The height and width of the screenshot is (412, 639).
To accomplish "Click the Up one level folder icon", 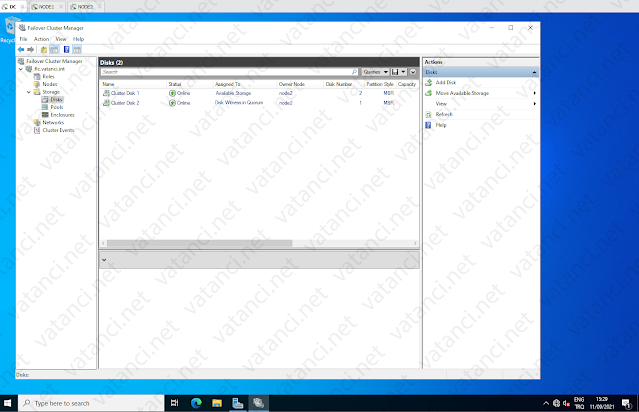I will [x=44, y=50].
